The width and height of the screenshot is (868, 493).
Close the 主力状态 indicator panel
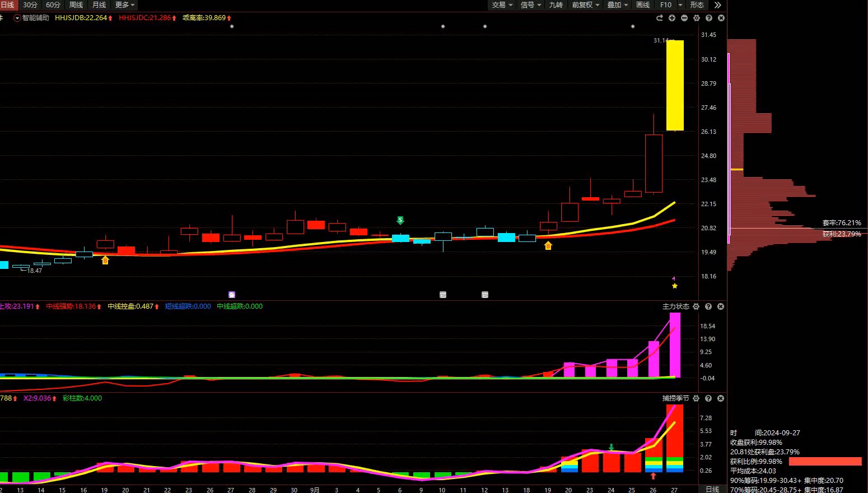tap(721, 306)
